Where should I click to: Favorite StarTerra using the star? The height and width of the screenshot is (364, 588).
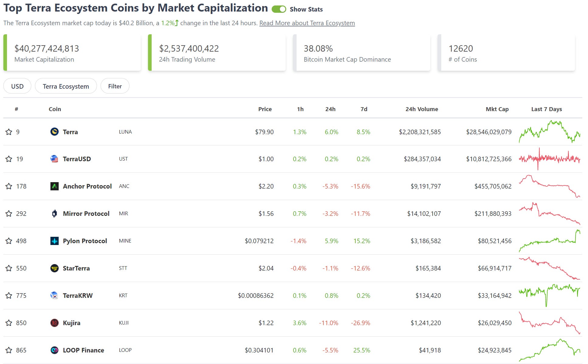click(x=9, y=268)
